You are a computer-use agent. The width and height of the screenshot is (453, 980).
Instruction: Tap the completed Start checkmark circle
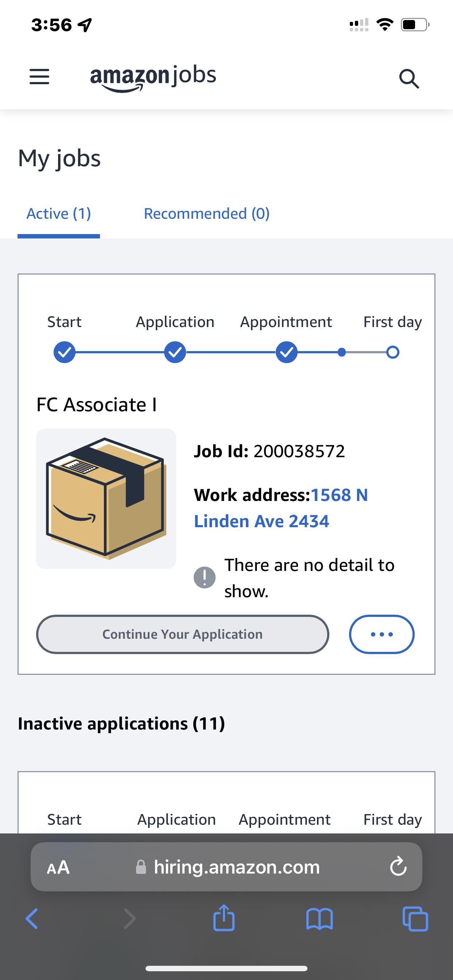coord(64,352)
